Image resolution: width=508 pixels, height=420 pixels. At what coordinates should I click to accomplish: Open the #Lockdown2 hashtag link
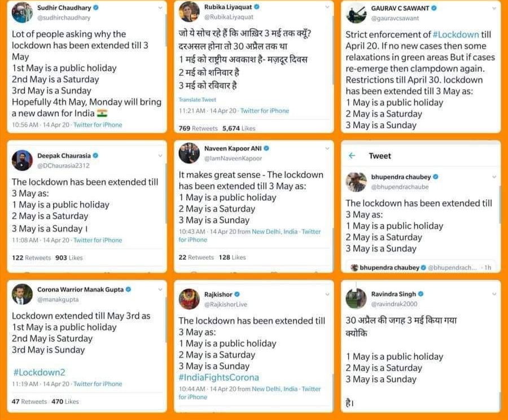[x=39, y=372]
